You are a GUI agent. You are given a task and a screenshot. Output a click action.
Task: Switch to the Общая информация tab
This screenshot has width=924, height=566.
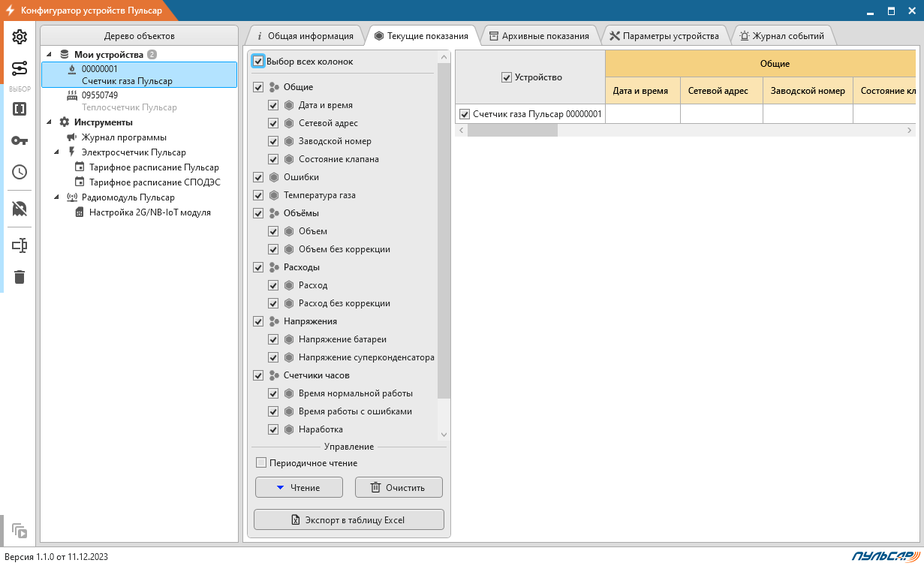(305, 35)
